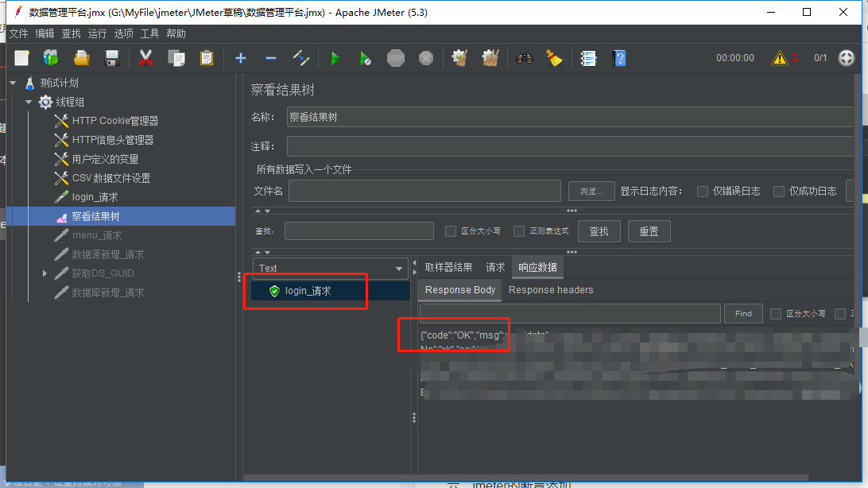The height and width of the screenshot is (488, 868).
Task: Show log errors via yellow warning triangle
Action: point(780,57)
